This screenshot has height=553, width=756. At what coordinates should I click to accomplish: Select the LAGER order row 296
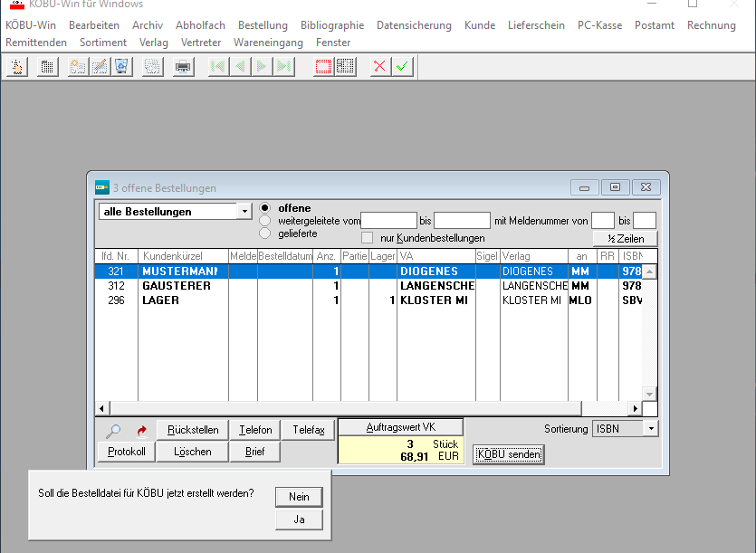point(368,300)
